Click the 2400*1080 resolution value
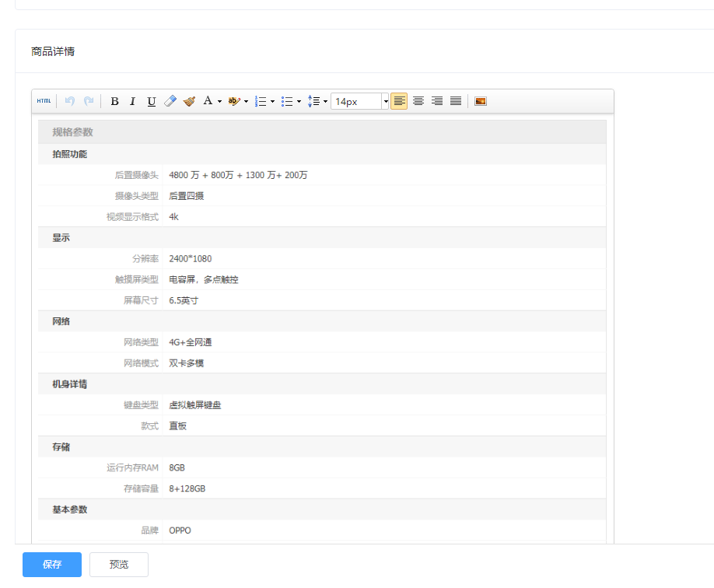 191,259
